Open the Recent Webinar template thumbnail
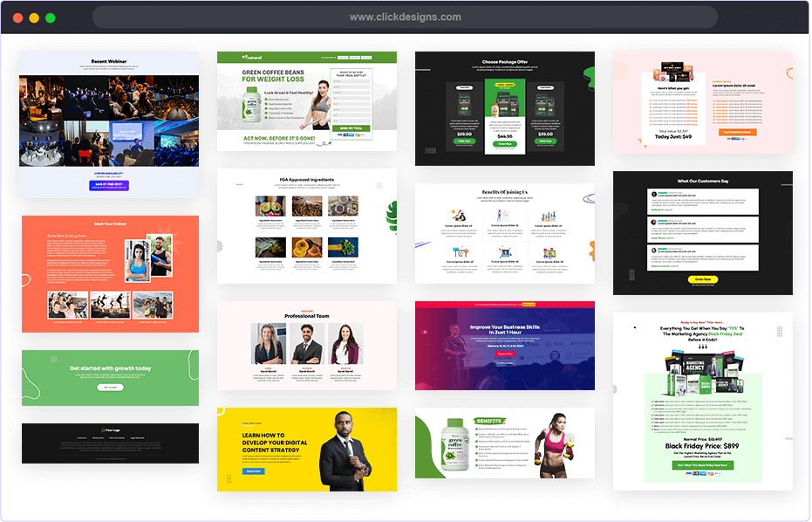This screenshot has width=812, height=522. (109, 113)
